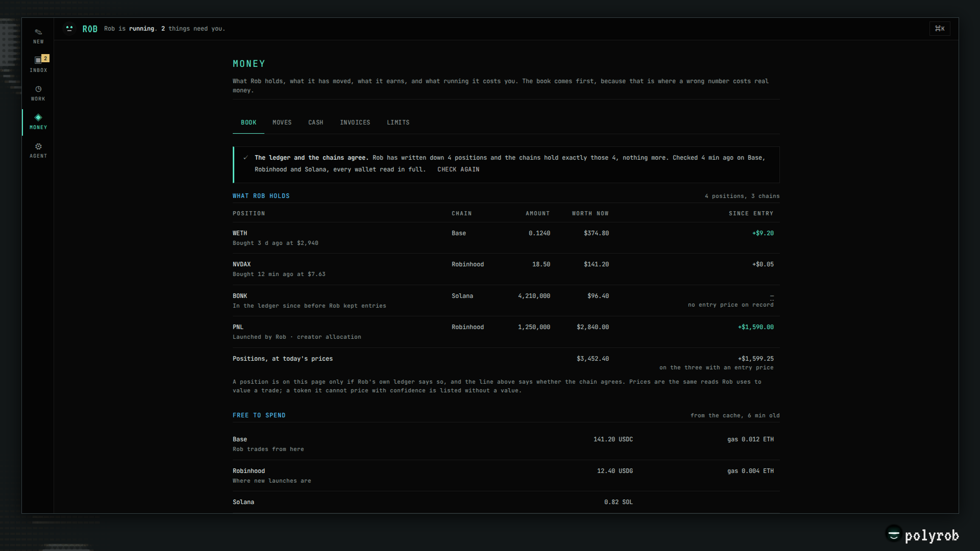Screen dimensions: 980x551
Task: Select the BONK position row
Action: (506, 300)
